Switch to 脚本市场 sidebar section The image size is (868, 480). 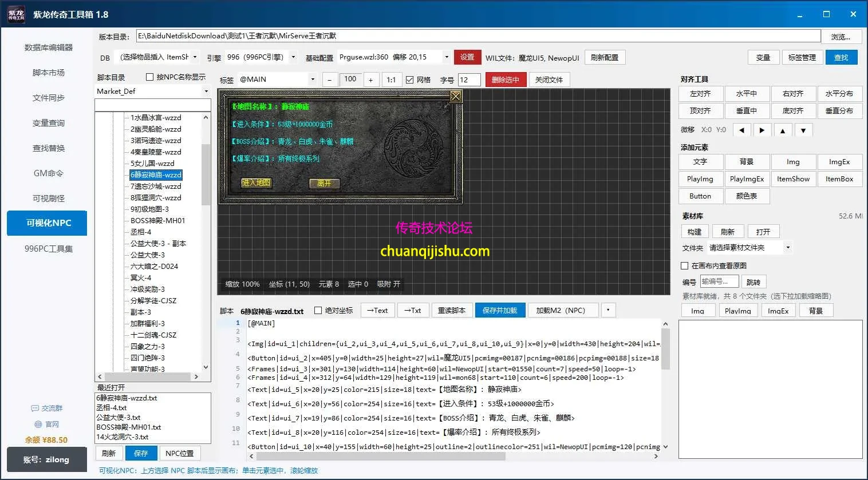(x=48, y=73)
